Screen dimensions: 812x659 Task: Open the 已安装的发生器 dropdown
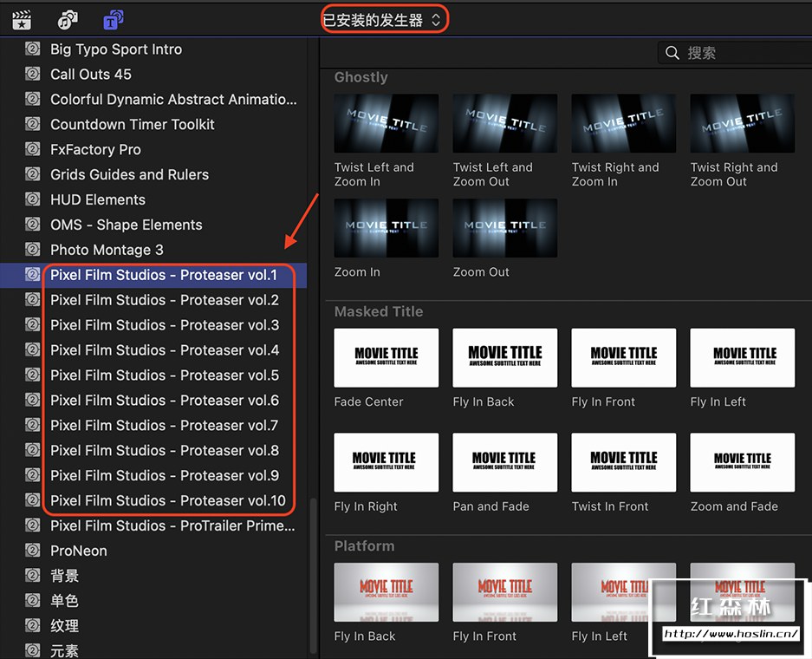tap(383, 20)
